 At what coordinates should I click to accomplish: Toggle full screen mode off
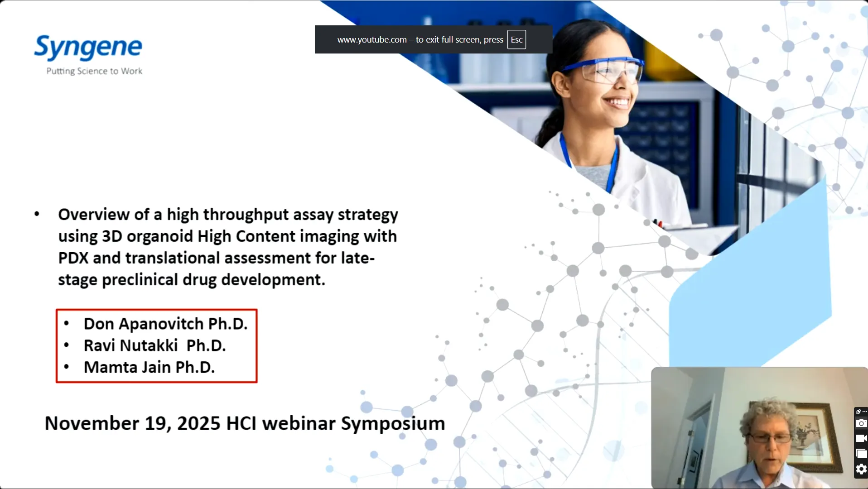pyautogui.click(x=516, y=39)
